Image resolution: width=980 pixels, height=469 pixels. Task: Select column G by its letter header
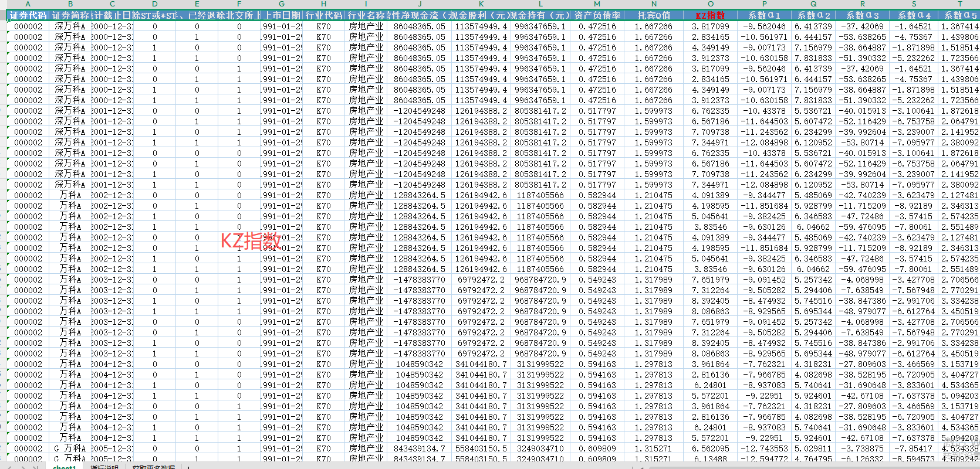(282, 4)
